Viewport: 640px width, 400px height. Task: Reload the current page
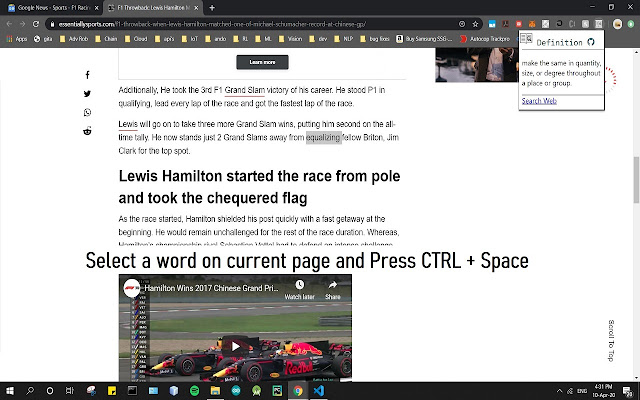pos(36,24)
